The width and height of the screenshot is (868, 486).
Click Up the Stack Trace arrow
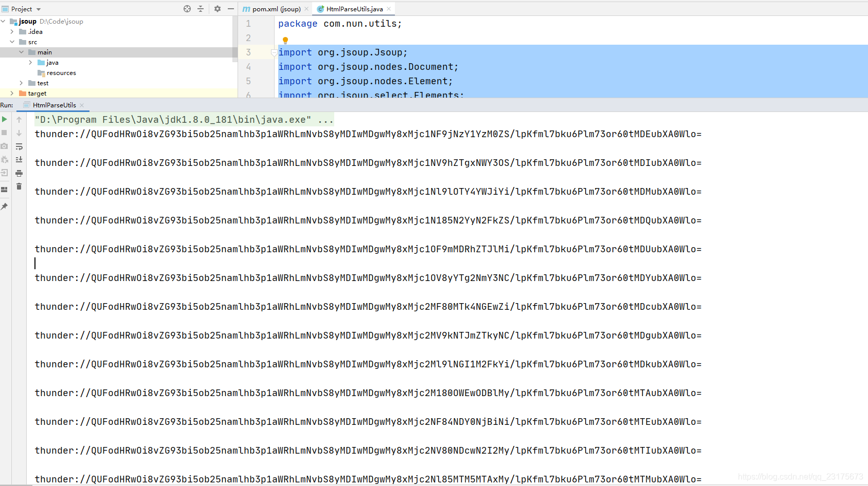tap(19, 119)
